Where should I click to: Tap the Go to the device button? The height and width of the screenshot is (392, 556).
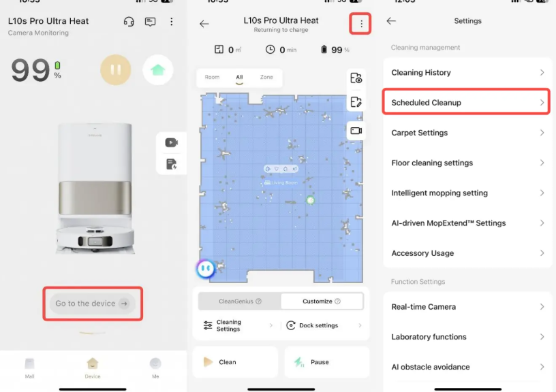click(93, 304)
